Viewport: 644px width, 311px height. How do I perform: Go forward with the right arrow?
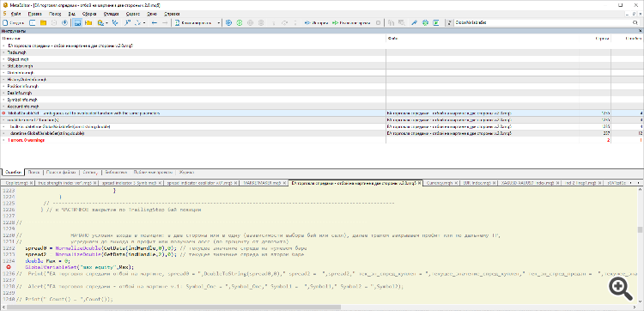click(x=165, y=23)
